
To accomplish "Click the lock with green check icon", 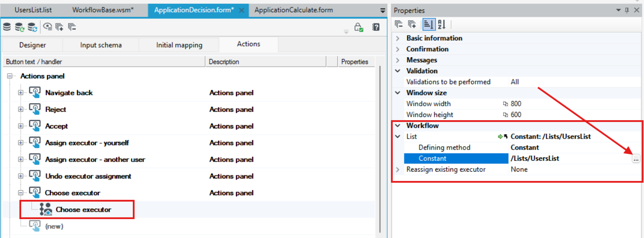I will (x=359, y=27).
